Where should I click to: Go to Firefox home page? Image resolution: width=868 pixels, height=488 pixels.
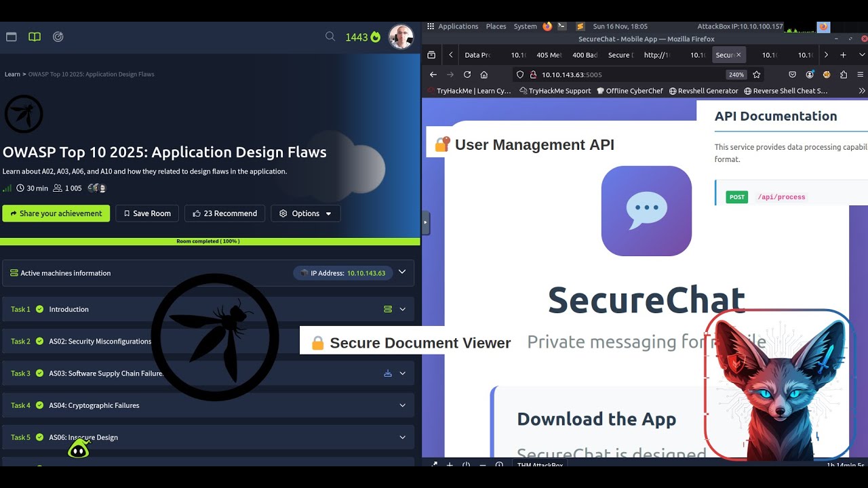pyautogui.click(x=484, y=75)
